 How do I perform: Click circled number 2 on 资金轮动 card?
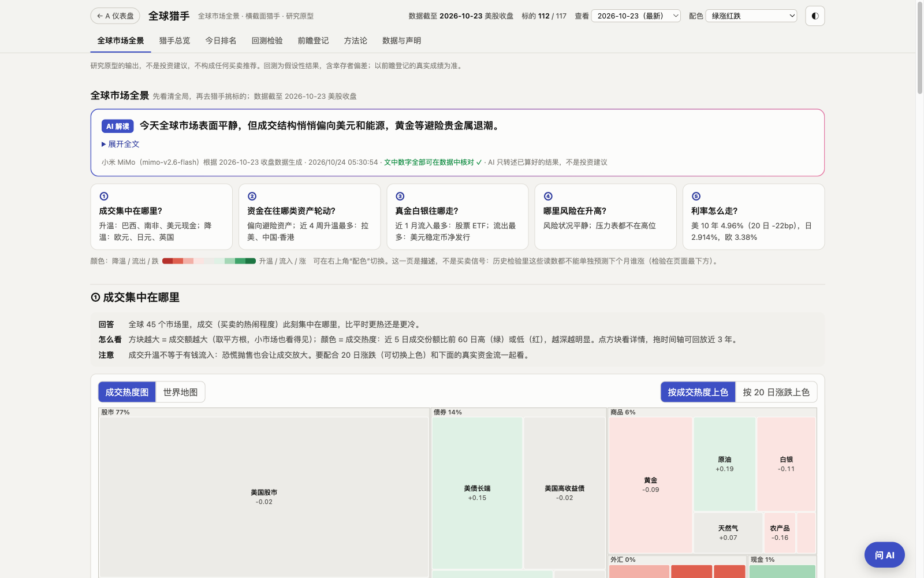[x=252, y=197]
